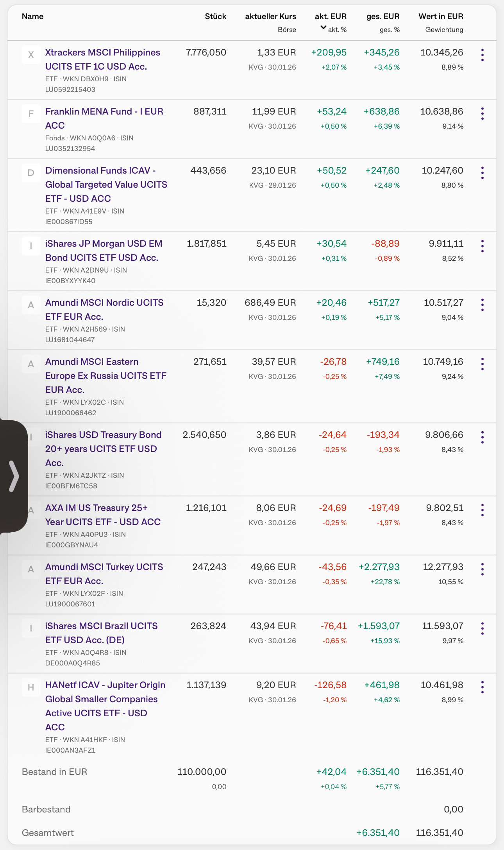Viewport: 504px width, 850px height.
Task: Sort by the Name column header
Action: (32, 16)
